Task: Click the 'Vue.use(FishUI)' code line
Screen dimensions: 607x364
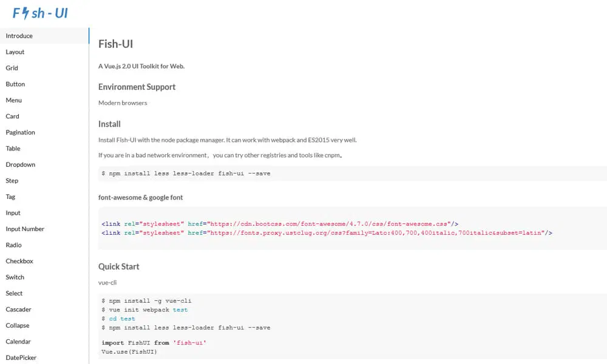Action: (129, 352)
